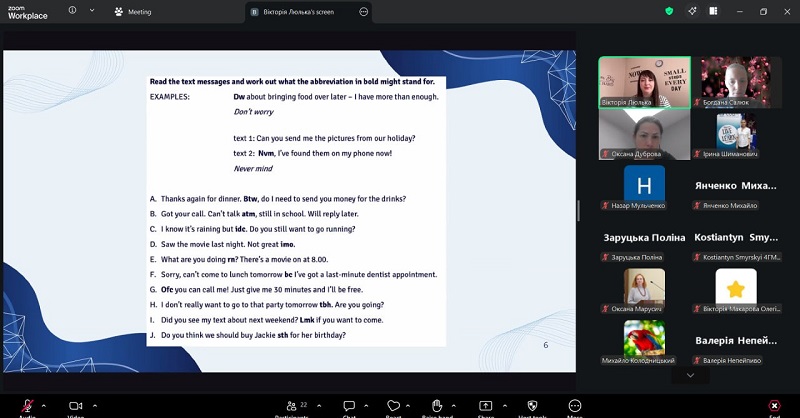Click the meeting info icon
The image size is (800, 418).
73,11
